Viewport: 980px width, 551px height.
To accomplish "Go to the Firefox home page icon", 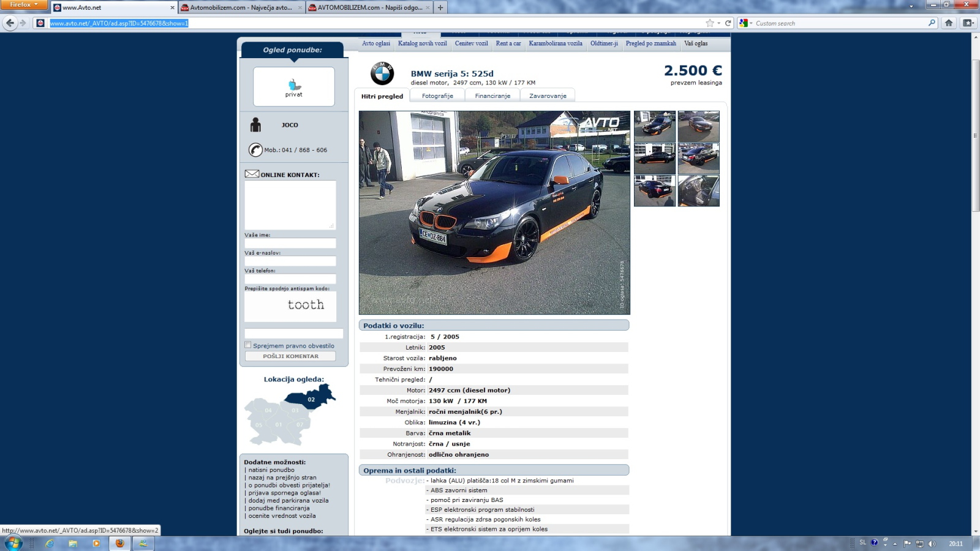I will tap(949, 23).
